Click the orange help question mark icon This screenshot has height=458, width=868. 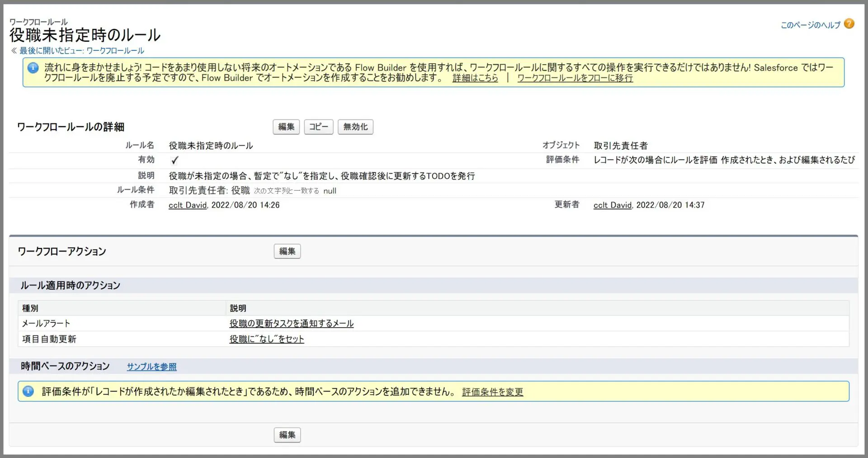pyautogui.click(x=849, y=24)
